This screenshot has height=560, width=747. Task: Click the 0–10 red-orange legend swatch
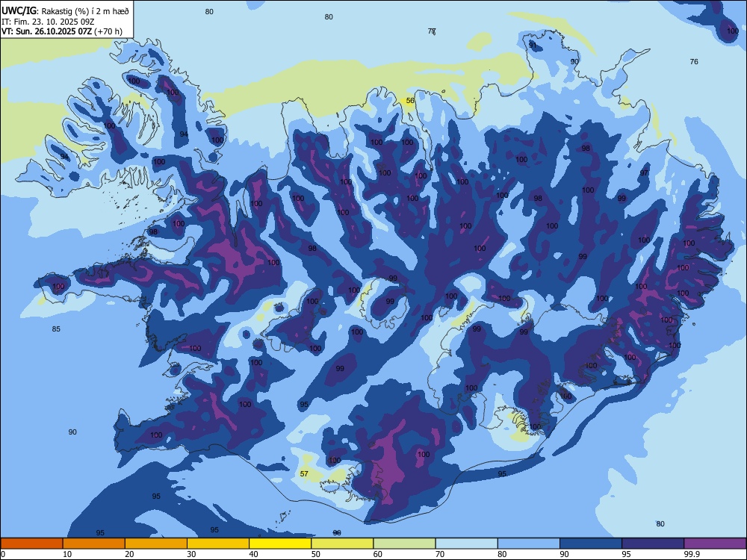point(32,544)
